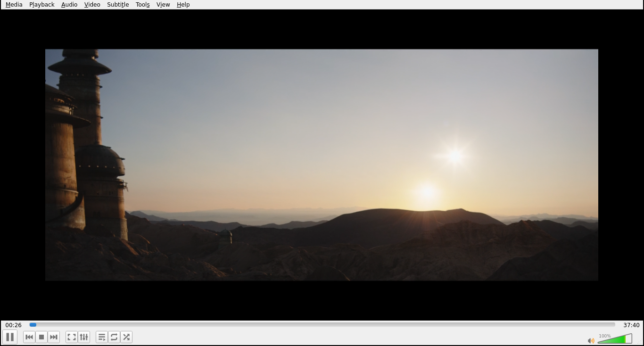The image size is (644, 346).
Task: Toggle loop repeat mode
Action: click(x=114, y=337)
